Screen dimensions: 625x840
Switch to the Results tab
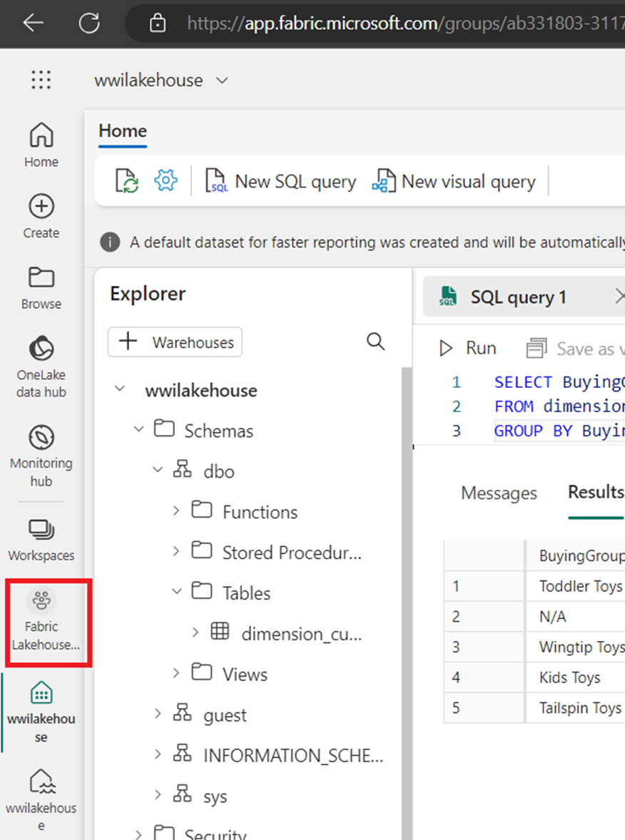point(596,492)
